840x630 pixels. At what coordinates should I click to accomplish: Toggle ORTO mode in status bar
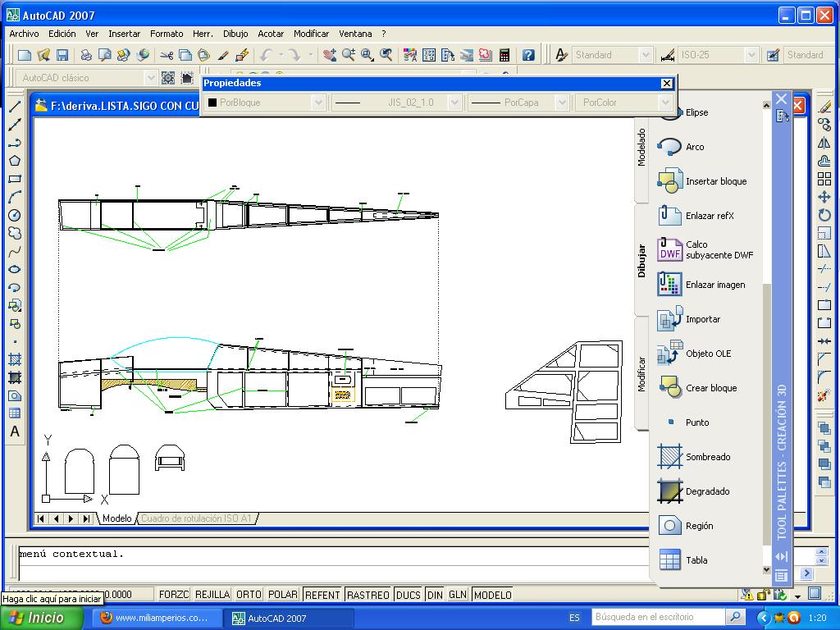pos(249,595)
